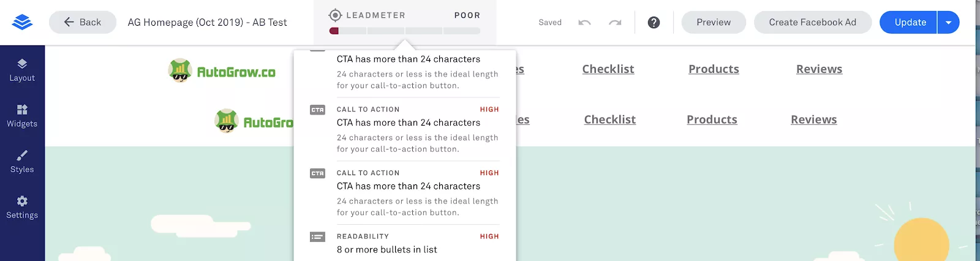
Task: Click the POOR rating label
Action: pos(467,15)
